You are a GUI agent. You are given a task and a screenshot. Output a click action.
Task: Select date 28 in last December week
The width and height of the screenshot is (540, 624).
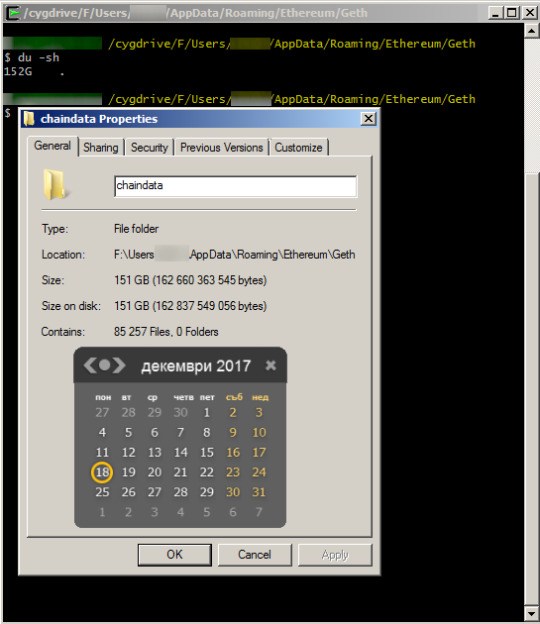coord(181,492)
